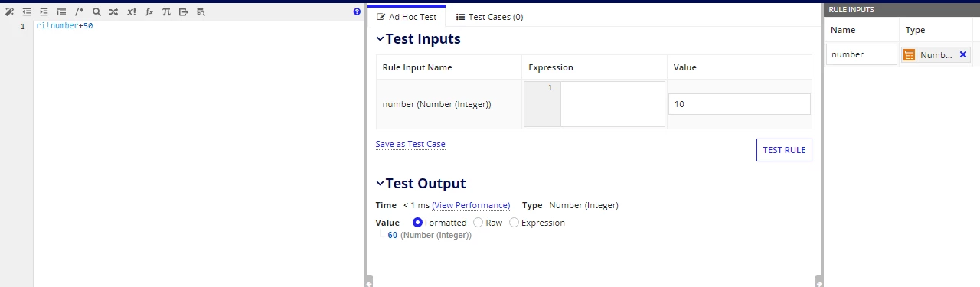
Task: Click the Type column header in Rule Inputs
Action: pos(916,30)
